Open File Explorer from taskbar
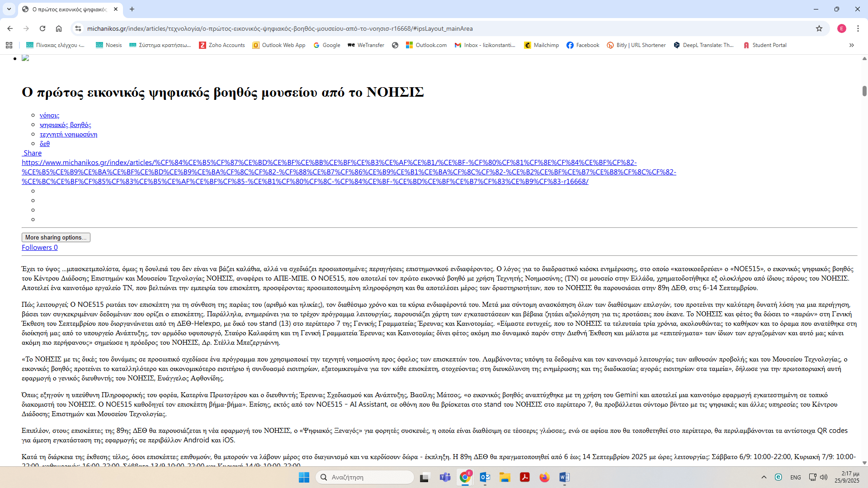The image size is (868, 488). 505,477
